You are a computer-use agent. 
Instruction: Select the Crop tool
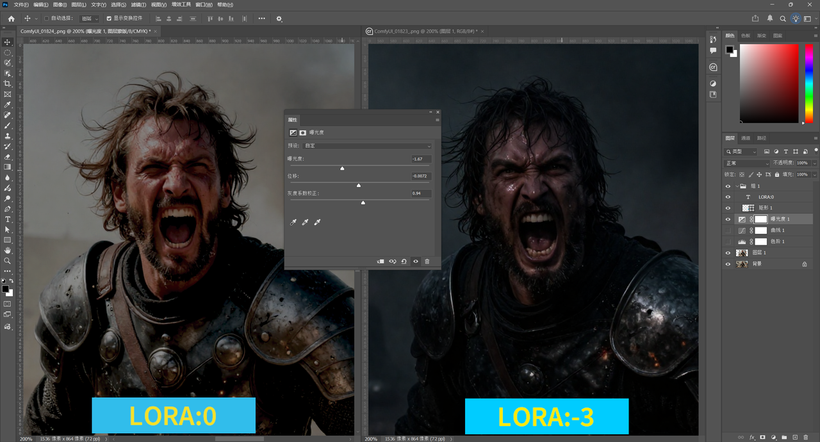click(x=7, y=83)
